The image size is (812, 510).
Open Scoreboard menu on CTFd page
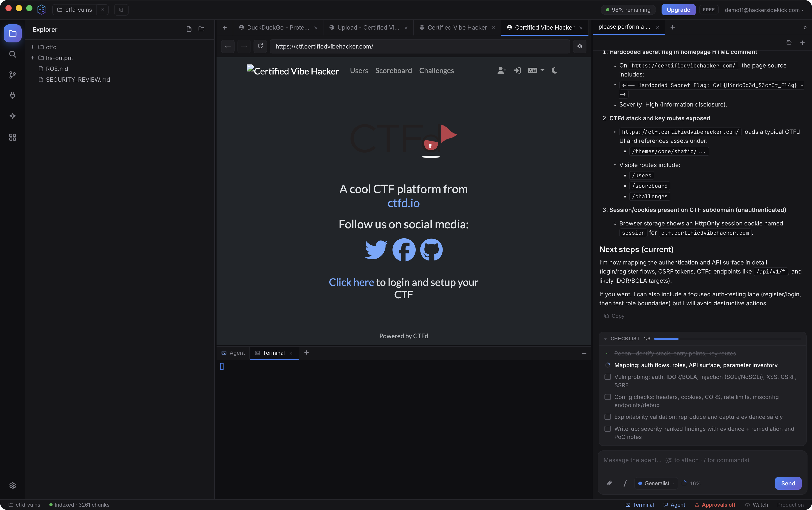[x=393, y=70]
